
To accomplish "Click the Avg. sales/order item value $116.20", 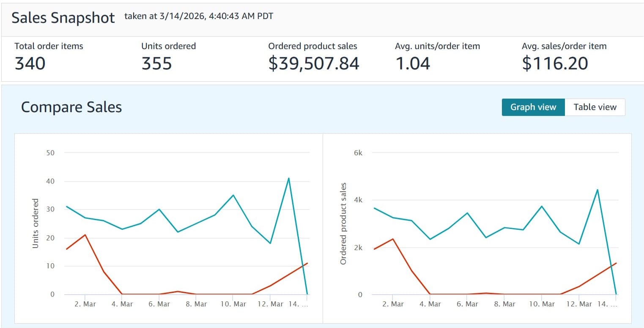I will [x=555, y=63].
